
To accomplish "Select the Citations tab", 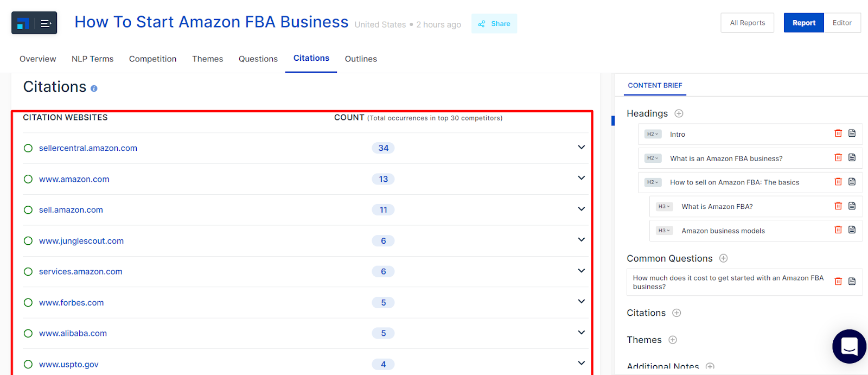I will pyautogui.click(x=311, y=58).
